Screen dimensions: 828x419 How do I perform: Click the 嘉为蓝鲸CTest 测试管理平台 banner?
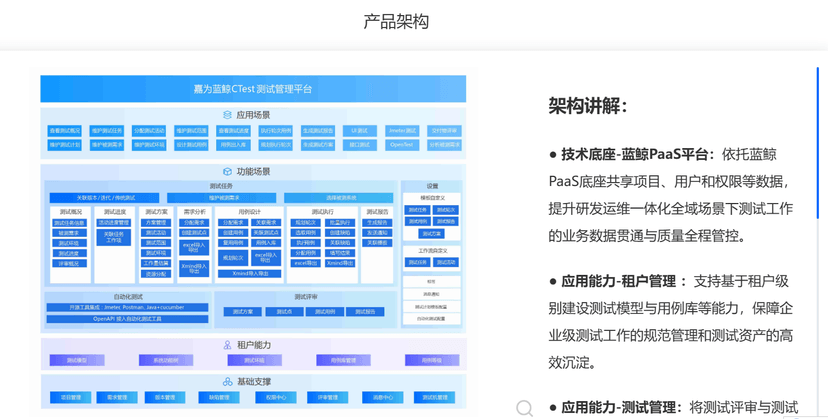tap(253, 89)
